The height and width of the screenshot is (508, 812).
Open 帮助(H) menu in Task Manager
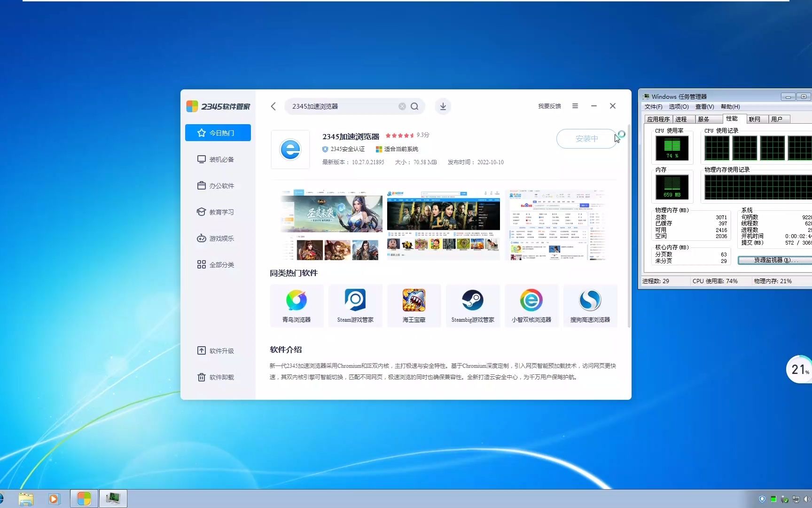point(730,107)
